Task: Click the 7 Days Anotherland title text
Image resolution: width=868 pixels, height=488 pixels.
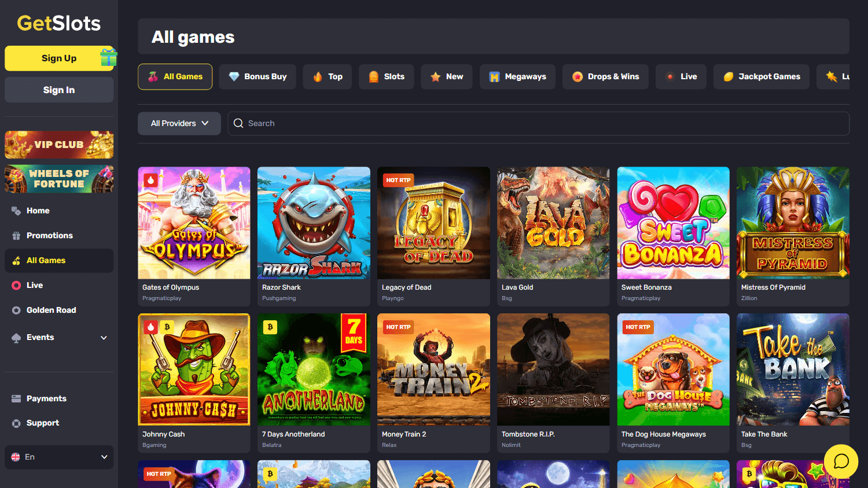Action: point(293,434)
